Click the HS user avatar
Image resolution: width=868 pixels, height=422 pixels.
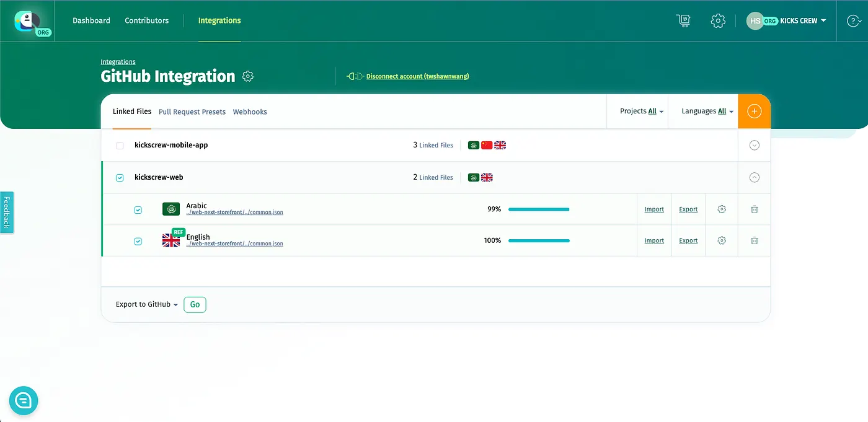755,20
